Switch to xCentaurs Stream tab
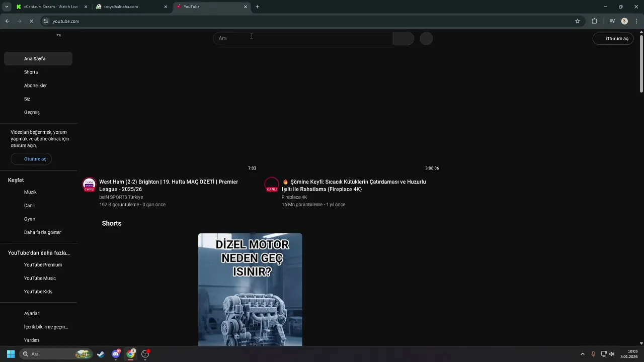Screen dimensions: 644x362 point(50,7)
